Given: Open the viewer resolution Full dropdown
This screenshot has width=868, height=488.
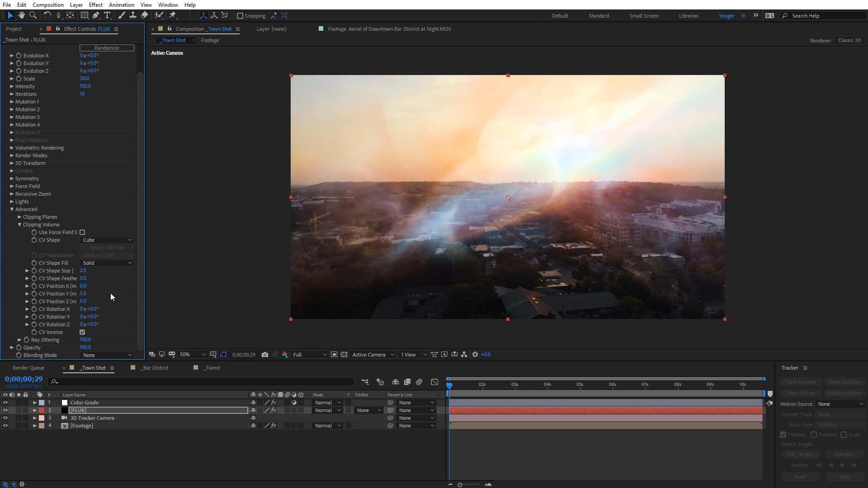Looking at the screenshot, I should point(309,355).
